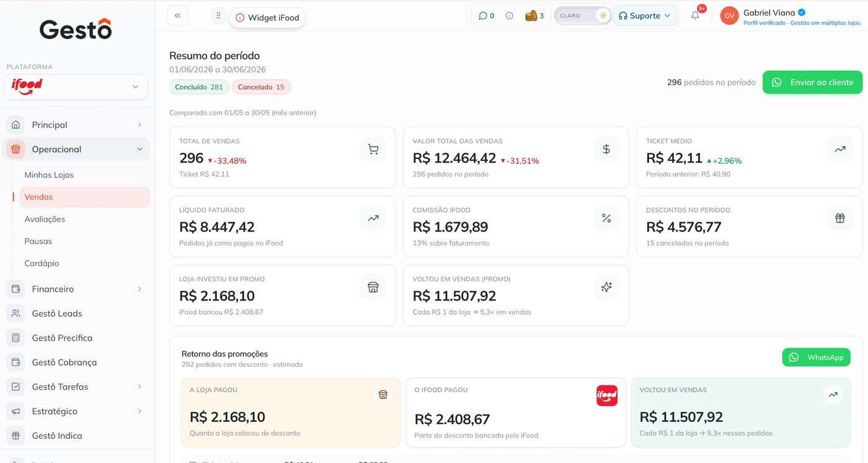This screenshot has height=463, width=868.
Task: Go to Minhas Lojas
Action: 49,175
